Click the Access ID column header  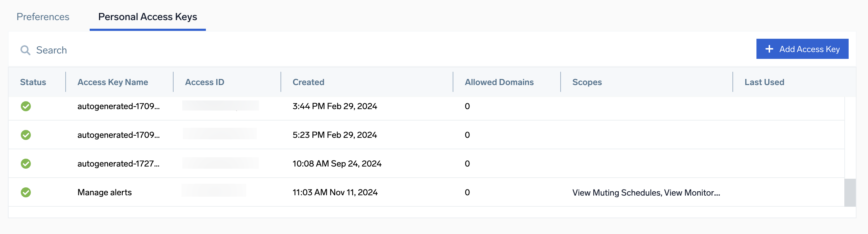click(x=204, y=82)
